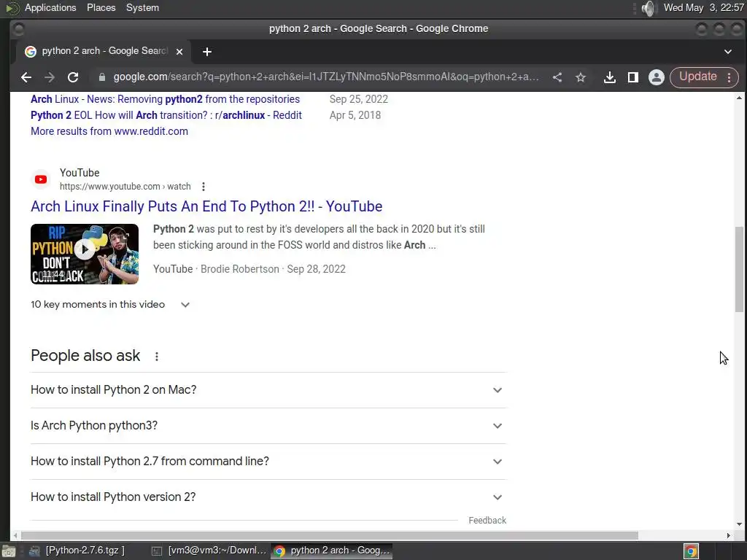
Task: Open the System menu
Action: tap(142, 7)
